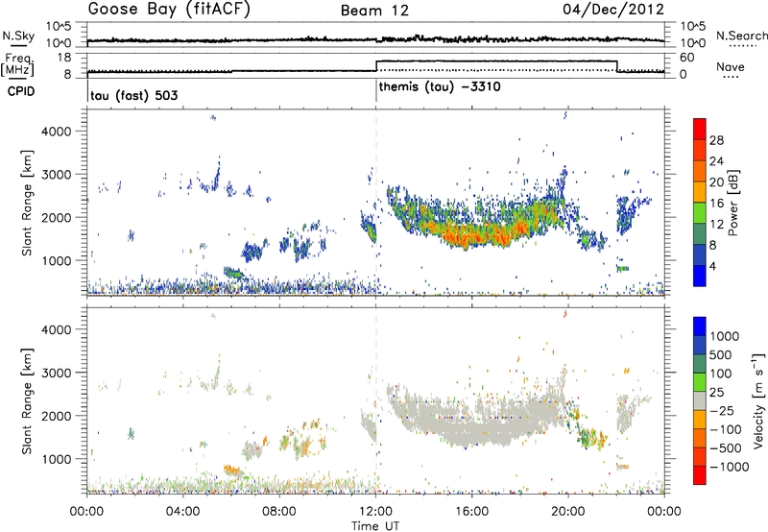The image size is (768, 532).
Task: Click the 'Goose Bay (fitACF)' title
Action: 169,10
